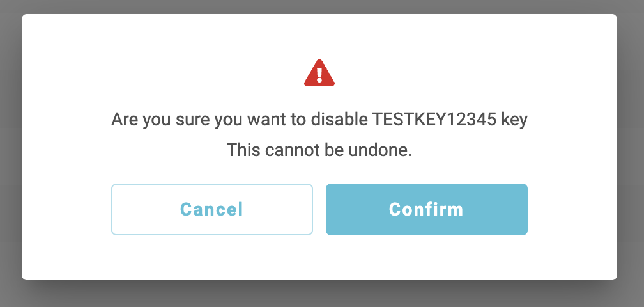644x307 pixels.
Task: Click the "Are you sure" phrase
Action: [x=153, y=120]
